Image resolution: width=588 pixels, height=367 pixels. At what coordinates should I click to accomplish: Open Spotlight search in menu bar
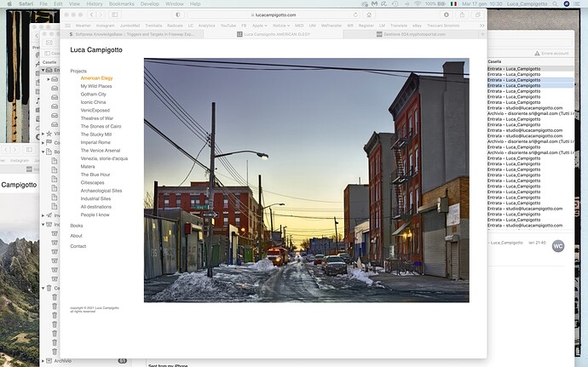tap(556, 3)
